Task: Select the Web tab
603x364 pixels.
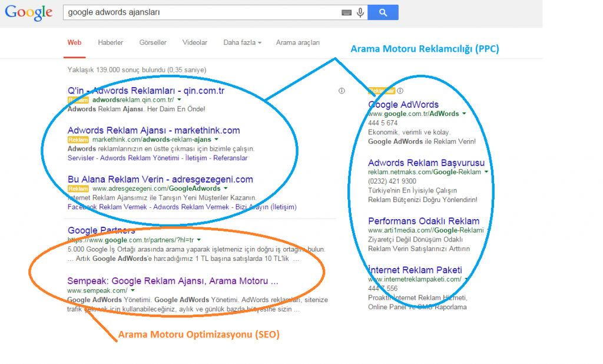Action: (x=75, y=42)
